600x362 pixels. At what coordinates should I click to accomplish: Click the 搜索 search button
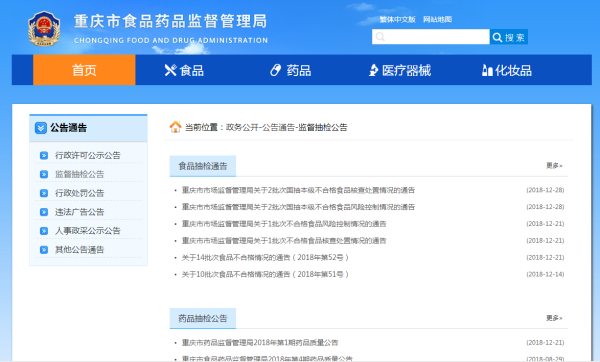[509, 37]
